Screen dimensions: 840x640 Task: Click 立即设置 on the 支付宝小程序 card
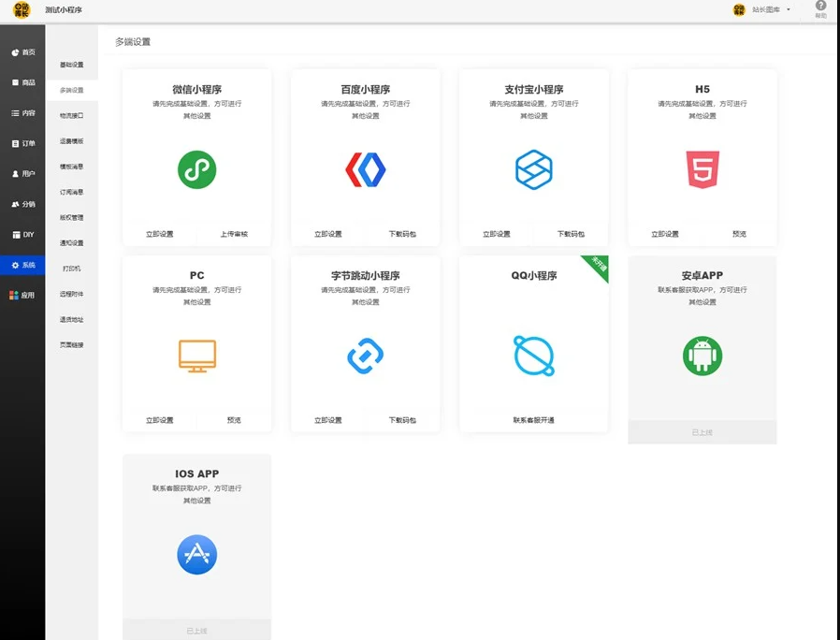[497, 234]
